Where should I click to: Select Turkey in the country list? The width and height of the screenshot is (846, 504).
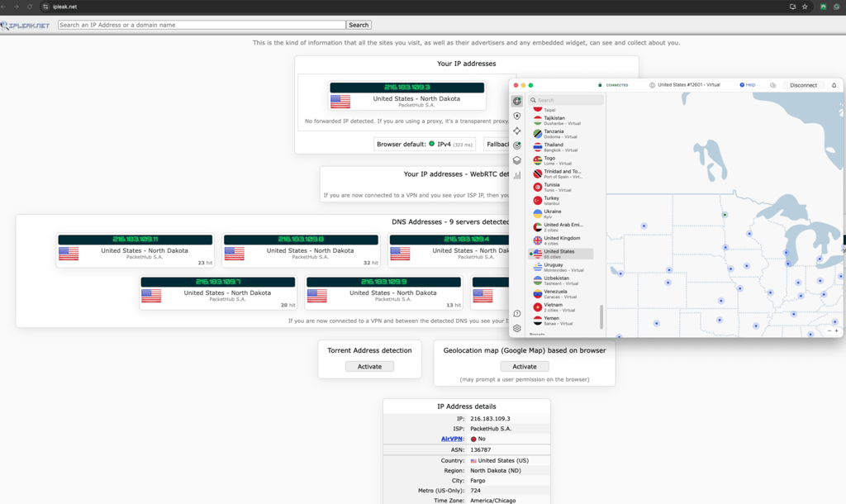[561, 200]
